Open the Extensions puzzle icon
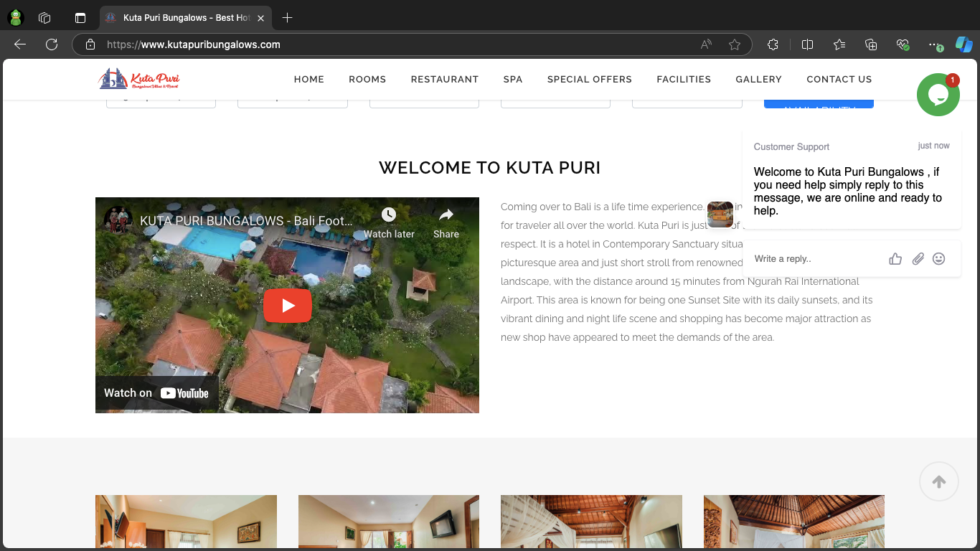This screenshot has height=551, width=980. [x=773, y=44]
